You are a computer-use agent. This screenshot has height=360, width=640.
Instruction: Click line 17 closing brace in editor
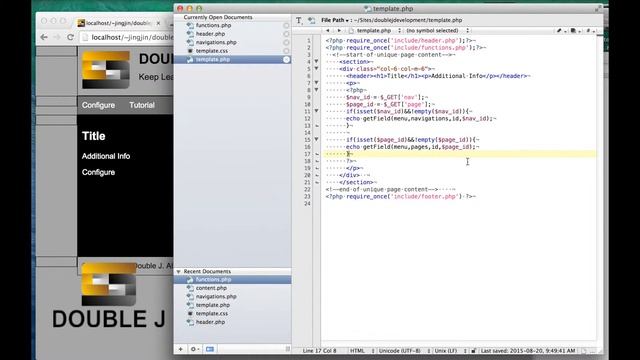(x=348, y=154)
